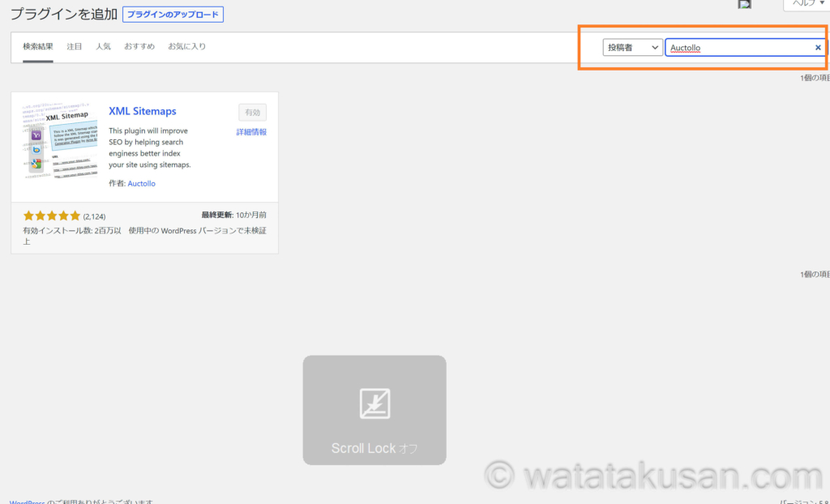Click the user avatar icon at top
The width and height of the screenshot is (830, 504).
745,4
